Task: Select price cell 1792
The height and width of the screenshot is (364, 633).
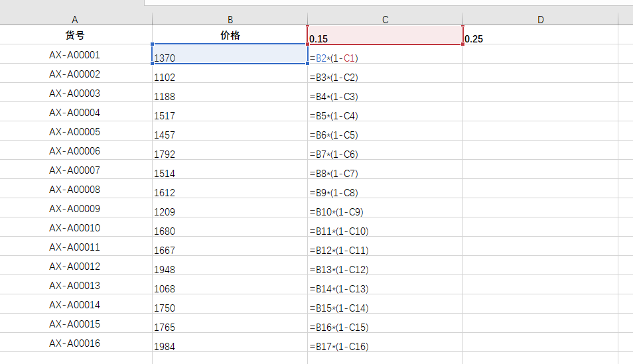Action: tap(230, 151)
